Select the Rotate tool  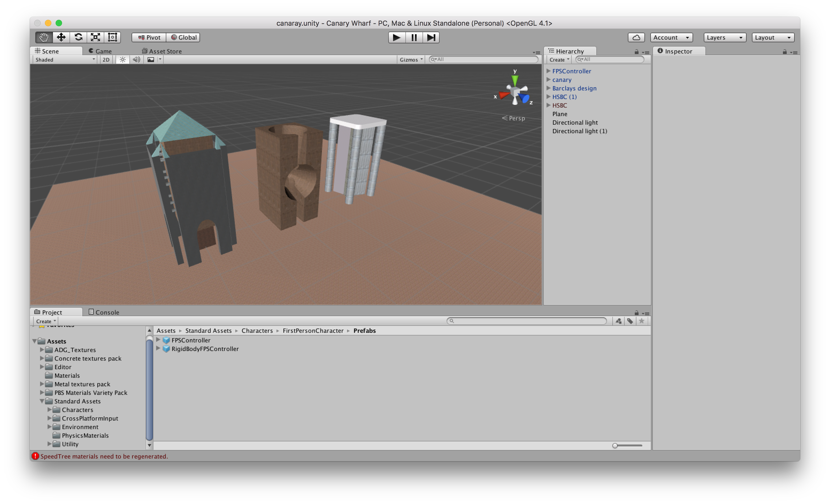(78, 37)
